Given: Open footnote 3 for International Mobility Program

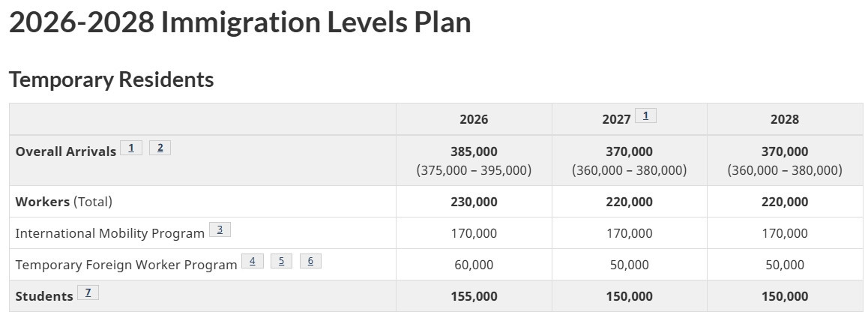Looking at the screenshot, I should (x=220, y=229).
